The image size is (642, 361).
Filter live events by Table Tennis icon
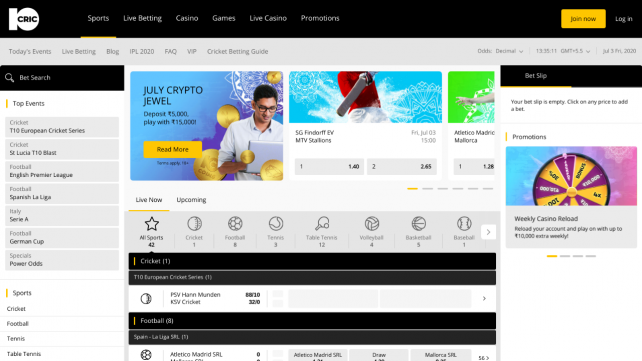[322, 224]
